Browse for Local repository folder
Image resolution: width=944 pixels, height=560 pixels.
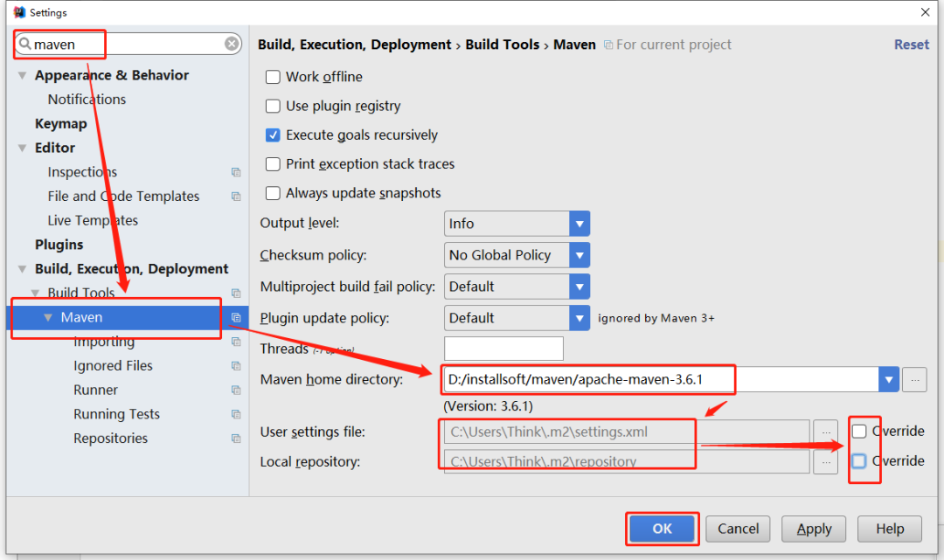(x=825, y=461)
